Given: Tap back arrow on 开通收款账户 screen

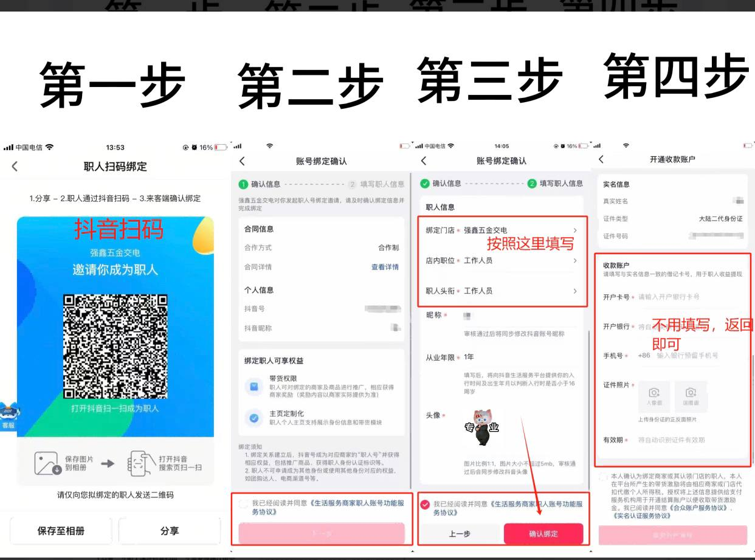Looking at the screenshot, I should (x=601, y=159).
